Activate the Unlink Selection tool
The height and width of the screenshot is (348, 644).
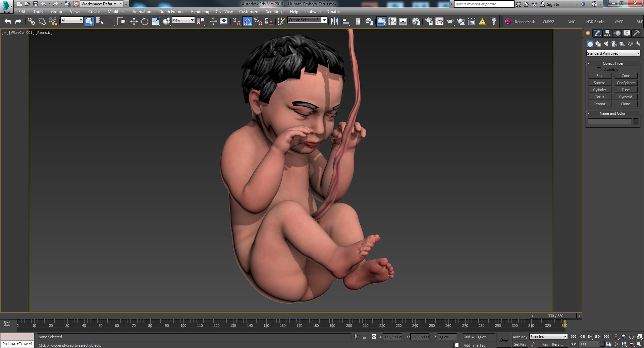[42, 21]
